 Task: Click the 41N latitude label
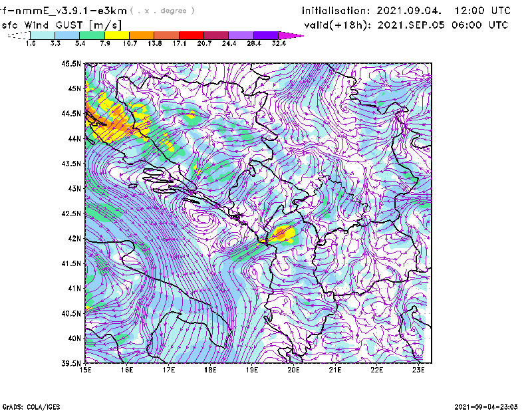pyautogui.click(x=74, y=289)
